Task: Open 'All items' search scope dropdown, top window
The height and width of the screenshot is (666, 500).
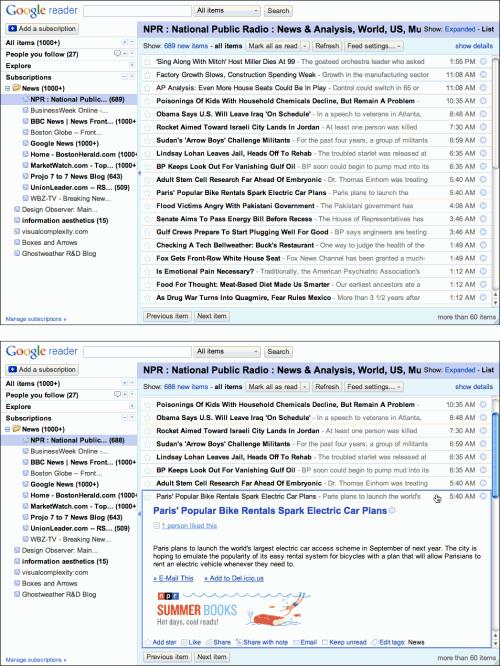Action: [227, 11]
